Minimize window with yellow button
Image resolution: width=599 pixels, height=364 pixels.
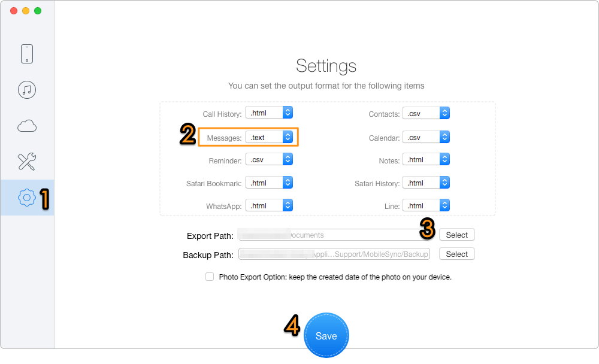click(x=26, y=11)
